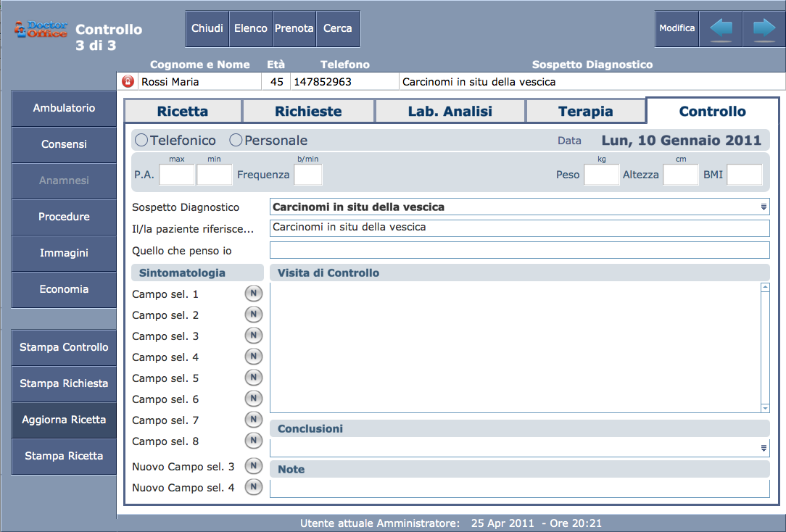Viewport: 786px width, 532px height.
Task: Select the Controllo tab
Action: [x=712, y=111]
